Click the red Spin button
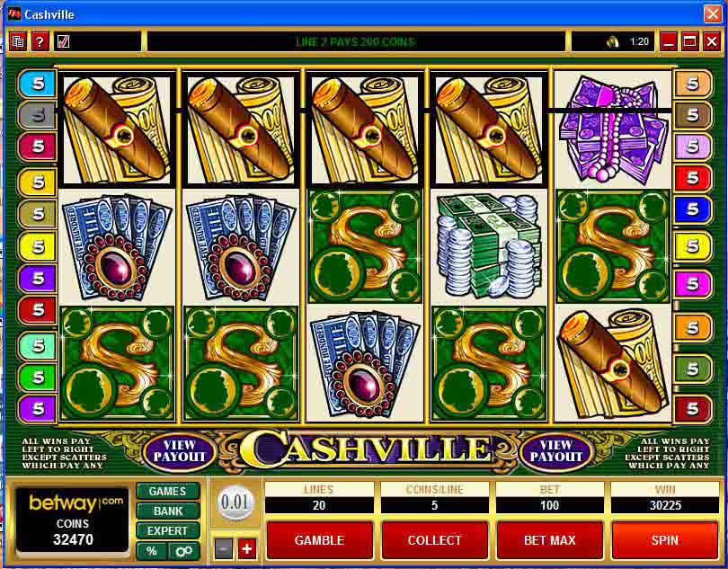This screenshot has width=728, height=569. 665,540
